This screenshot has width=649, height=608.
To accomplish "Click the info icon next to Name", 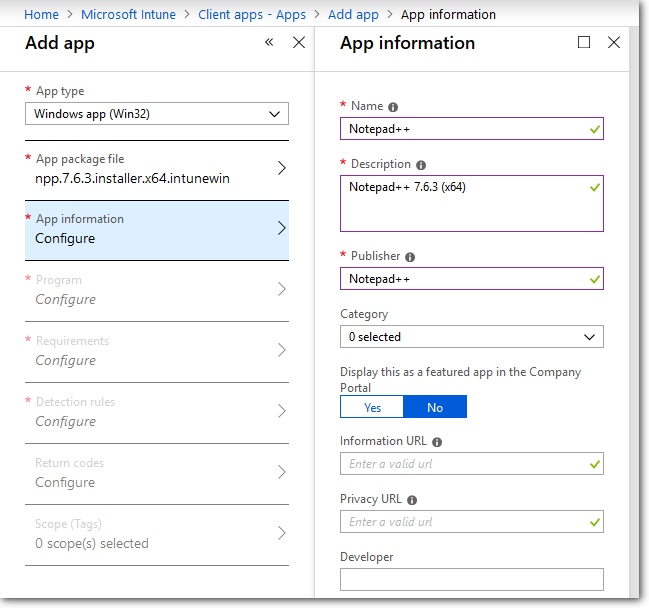I will (393, 107).
